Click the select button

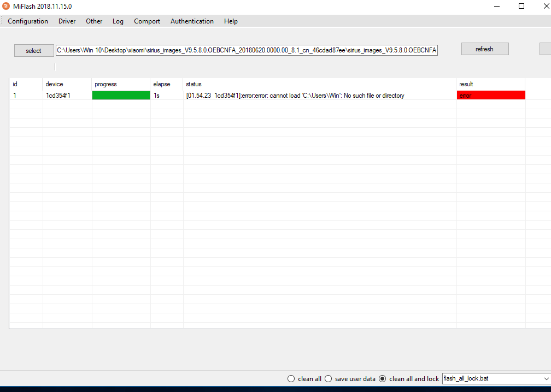pos(34,51)
